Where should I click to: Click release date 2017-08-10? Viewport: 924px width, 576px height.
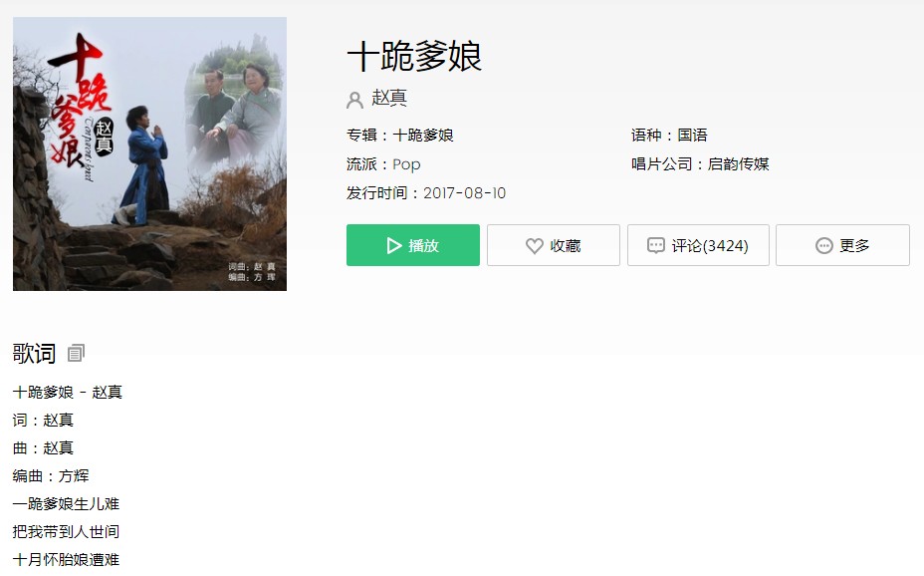pyautogui.click(x=464, y=193)
